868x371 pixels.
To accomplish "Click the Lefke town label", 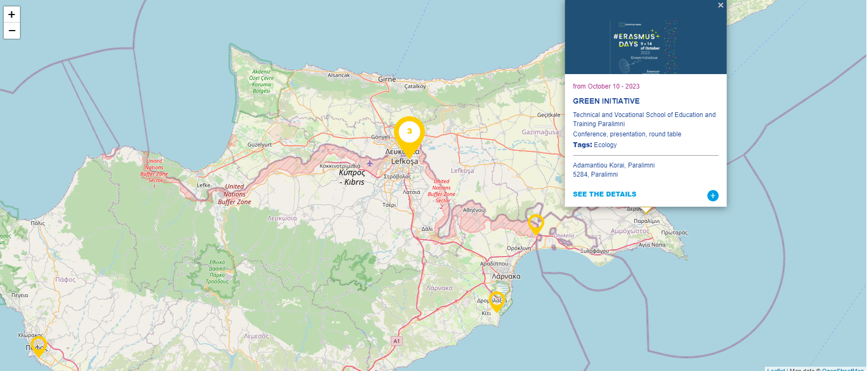I will (x=204, y=185).
